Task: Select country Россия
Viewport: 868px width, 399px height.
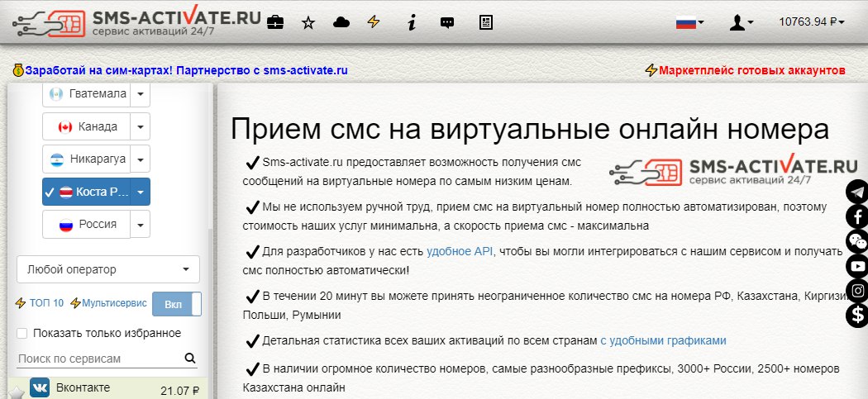Action: (x=86, y=225)
